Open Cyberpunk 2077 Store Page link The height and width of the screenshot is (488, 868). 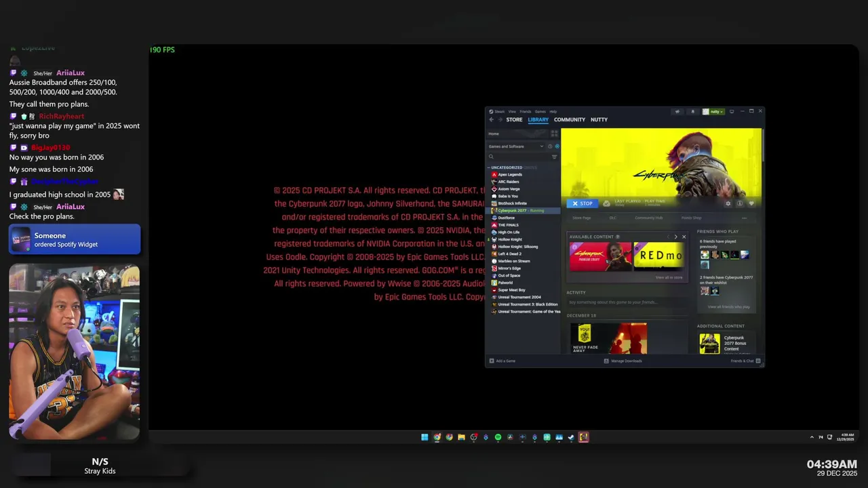582,218
